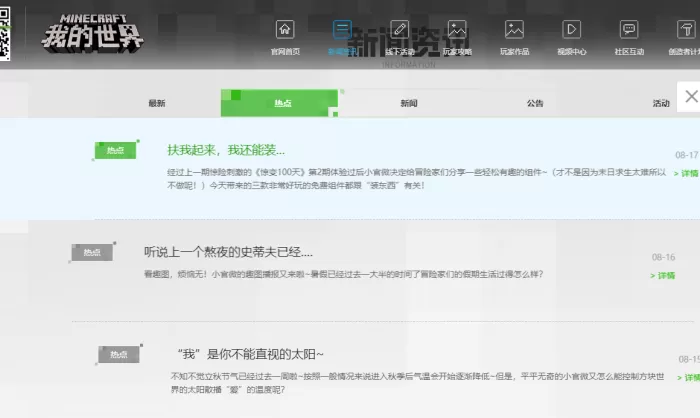Click 详情 for the 08-16 article
Screen dimensions: 700x418
(663, 276)
